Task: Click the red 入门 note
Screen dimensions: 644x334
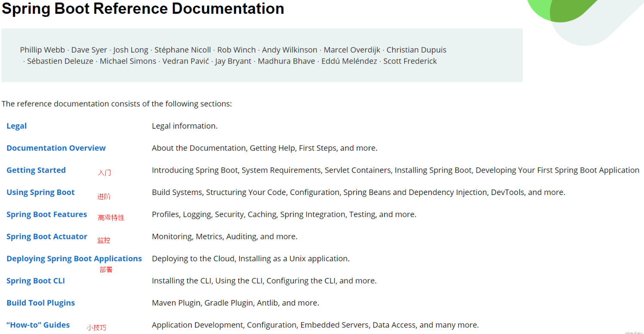Action: click(x=105, y=173)
